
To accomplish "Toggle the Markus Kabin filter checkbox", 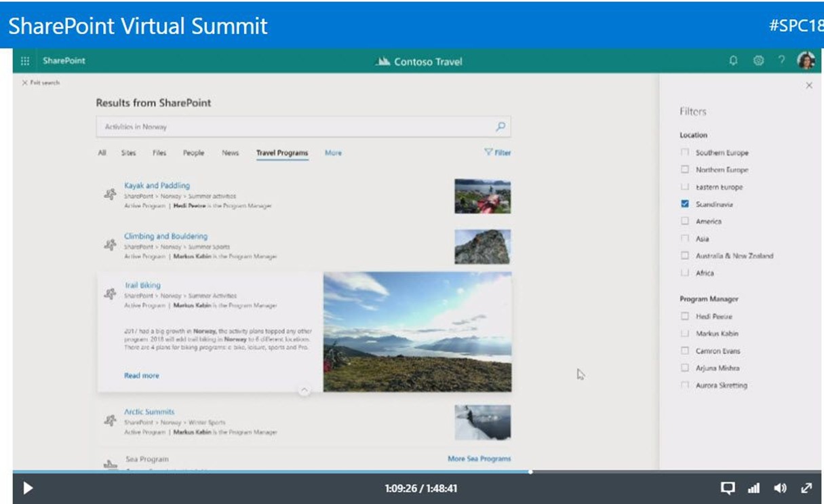I will tap(684, 333).
